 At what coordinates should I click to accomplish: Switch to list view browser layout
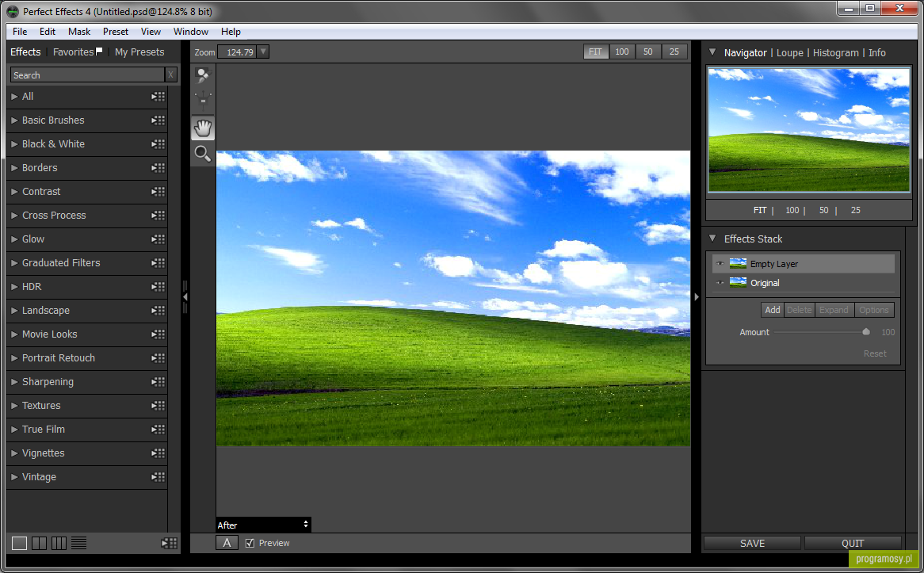pyautogui.click(x=79, y=543)
